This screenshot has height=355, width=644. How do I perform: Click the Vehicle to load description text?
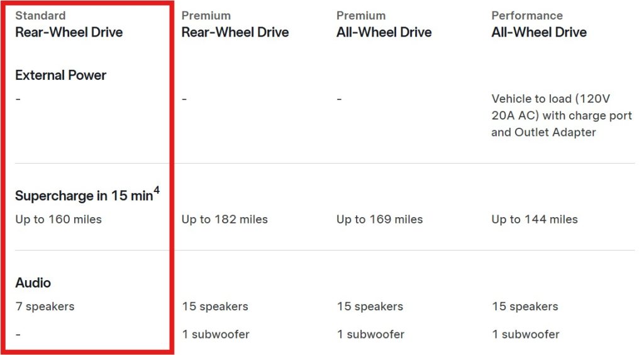[561, 115]
